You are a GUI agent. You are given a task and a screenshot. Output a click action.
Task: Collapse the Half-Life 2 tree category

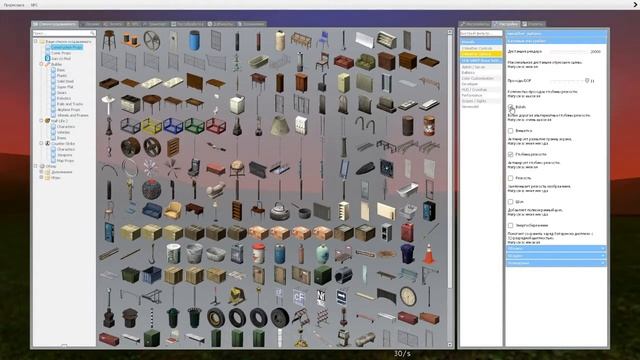pyautogui.click(x=41, y=121)
